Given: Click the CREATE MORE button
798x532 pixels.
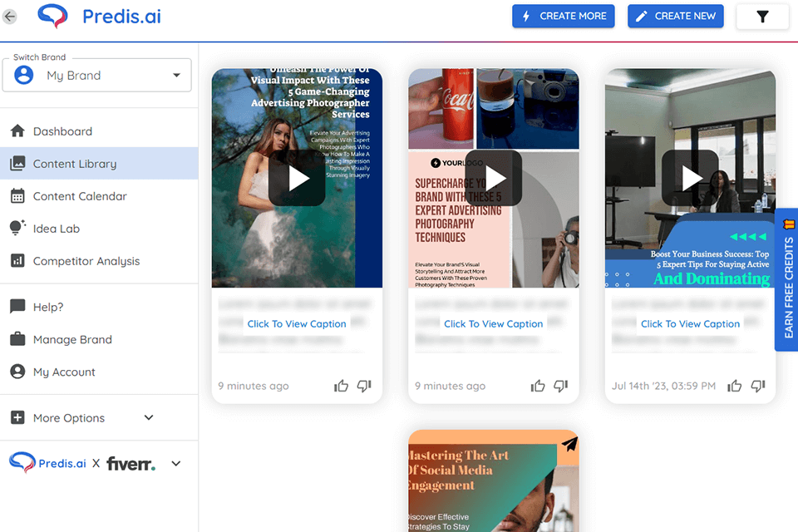Looking at the screenshot, I should (564, 17).
